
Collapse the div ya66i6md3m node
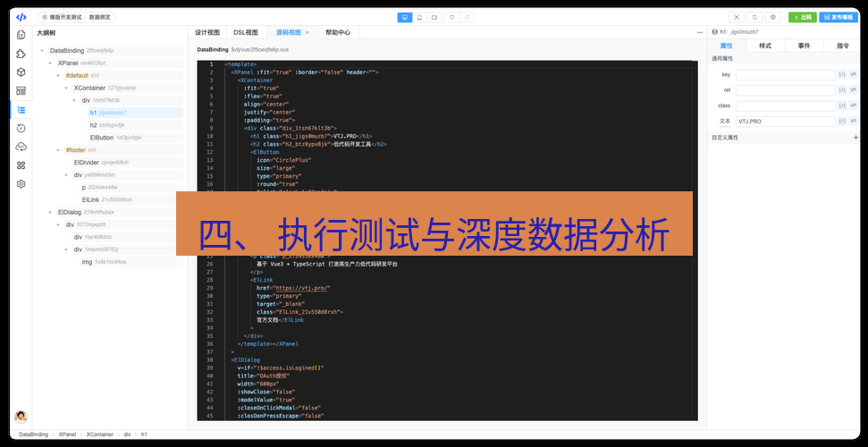tap(66, 175)
